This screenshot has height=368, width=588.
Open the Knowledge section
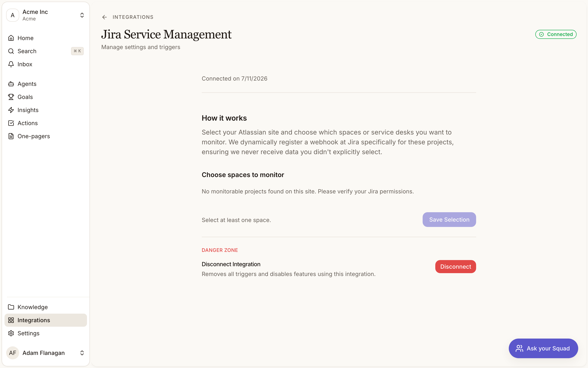46,307
